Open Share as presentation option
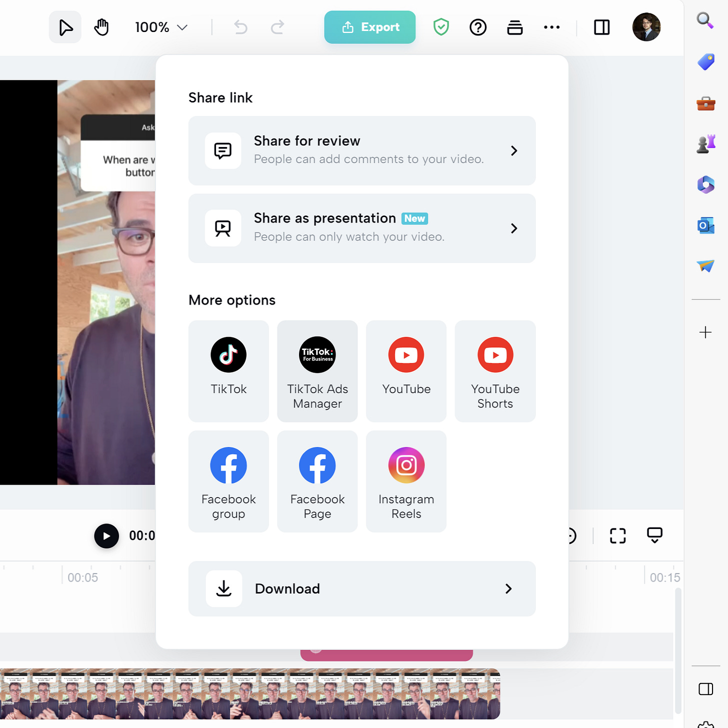The height and width of the screenshot is (728, 728). [x=362, y=228]
